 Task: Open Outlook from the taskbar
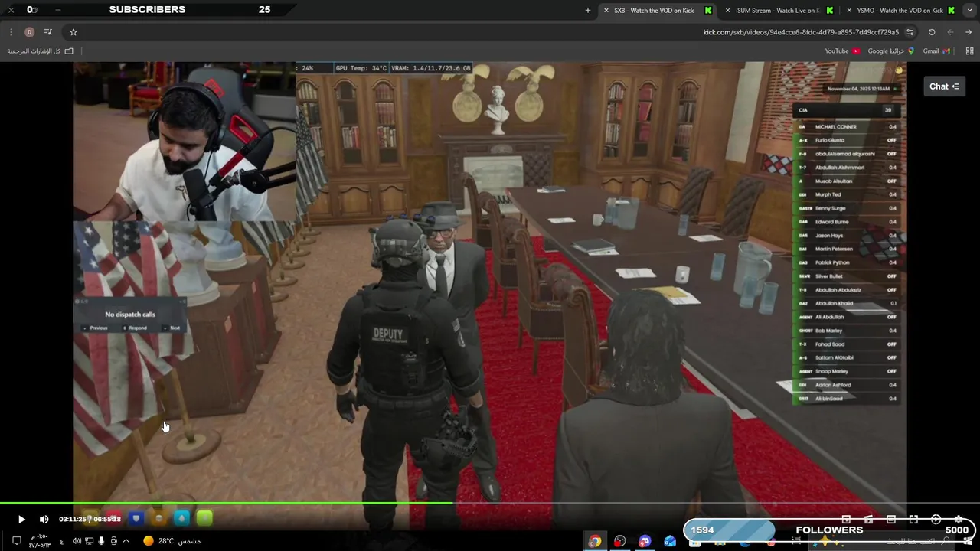(x=671, y=541)
